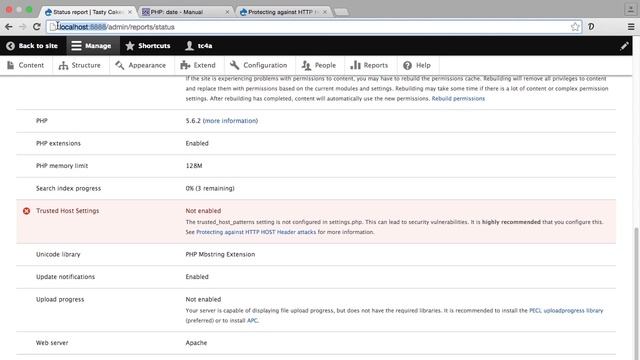
Task: Open the tc4a user menu
Action: click(x=198, y=46)
